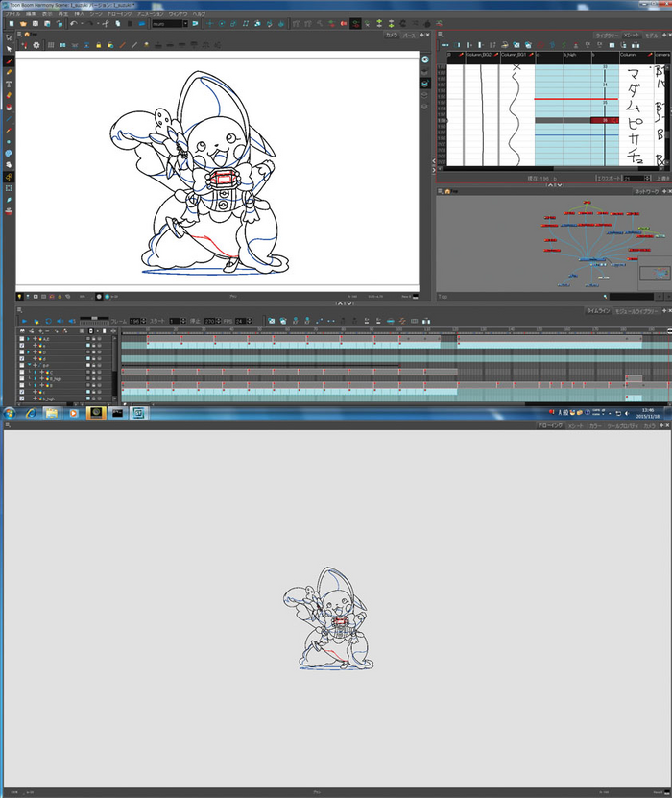Collapse the B-P layer group
The image size is (672, 798).
(x=29, y=366)
